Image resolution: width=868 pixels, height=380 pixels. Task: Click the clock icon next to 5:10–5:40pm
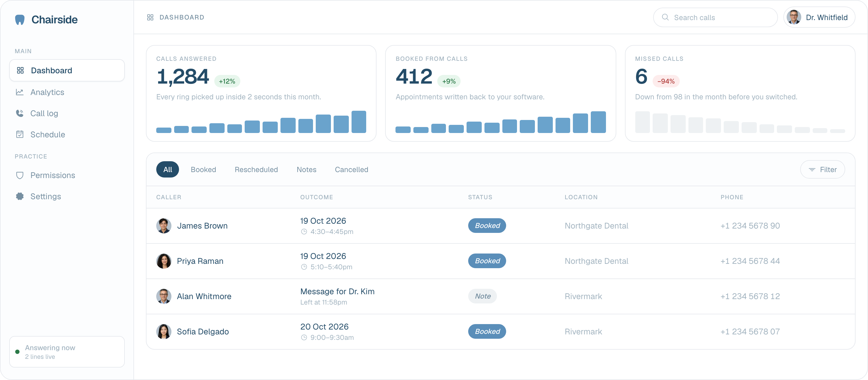click(304, 267)
